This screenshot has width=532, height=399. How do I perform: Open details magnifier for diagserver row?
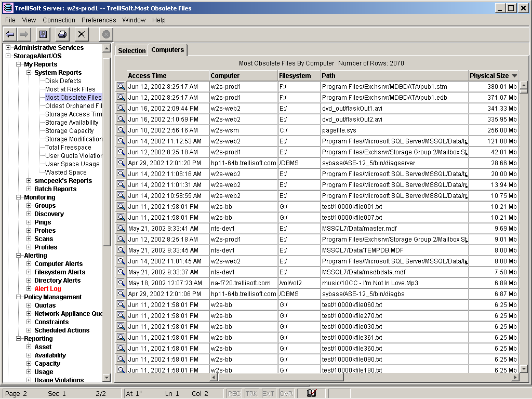click(x=121, y=163)
